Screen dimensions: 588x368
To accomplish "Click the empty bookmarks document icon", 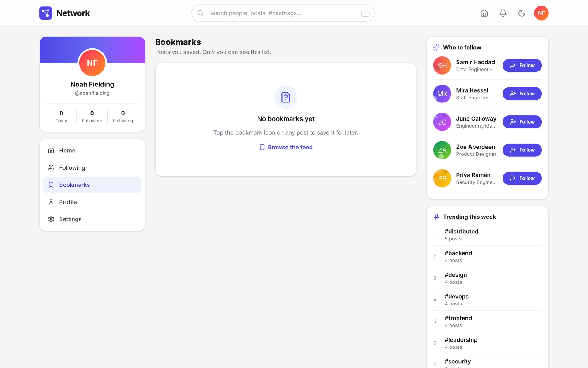I will click(x=286, y=97).
